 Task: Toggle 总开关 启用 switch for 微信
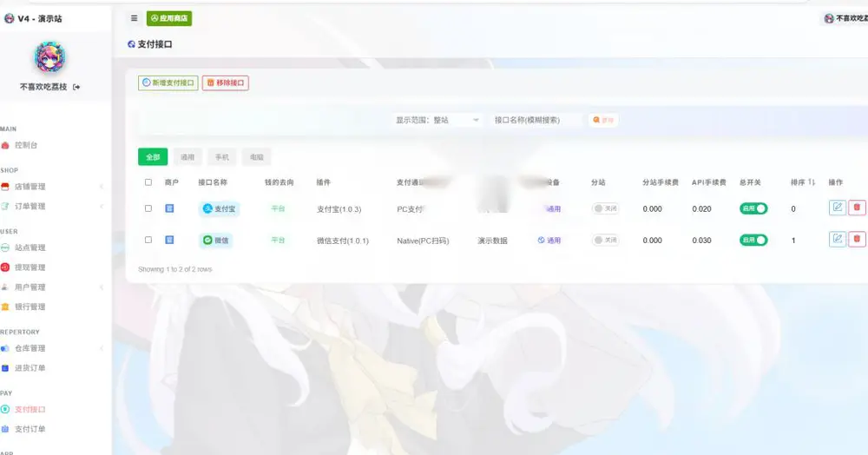point(753,241)
